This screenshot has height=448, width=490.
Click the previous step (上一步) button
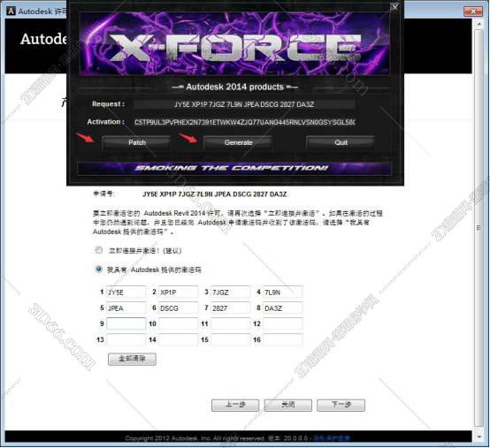pos(235,405)
